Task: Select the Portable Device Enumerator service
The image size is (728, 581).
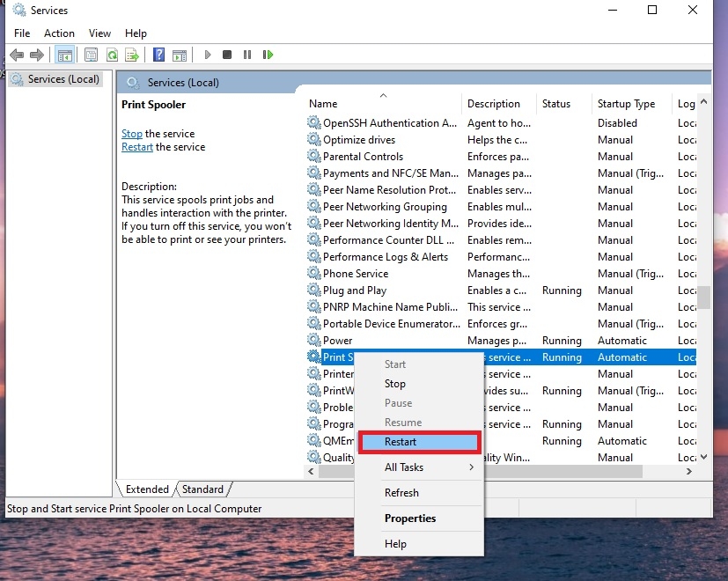Action: 392,324
